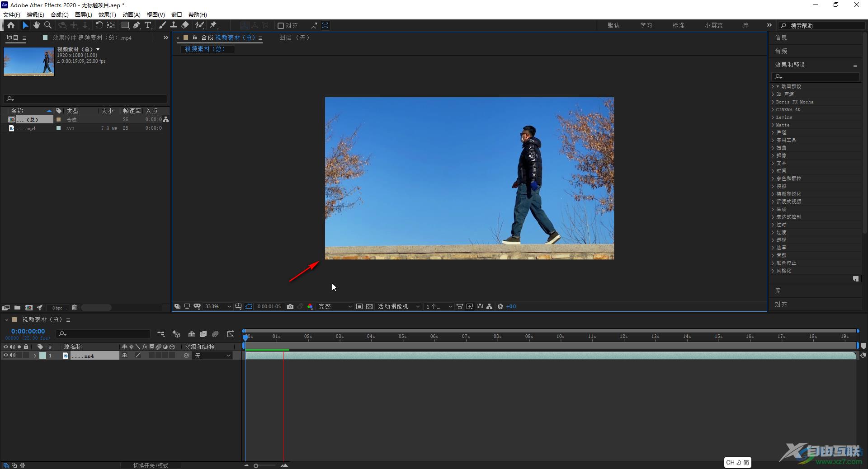
Task: Select the Pen tool
Action: coord(137,25)
